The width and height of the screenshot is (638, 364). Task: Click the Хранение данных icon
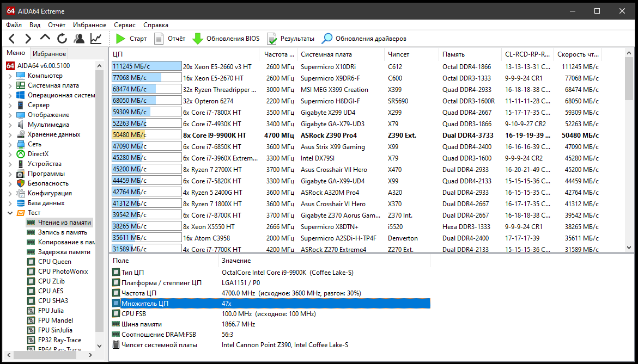(21, 134)
